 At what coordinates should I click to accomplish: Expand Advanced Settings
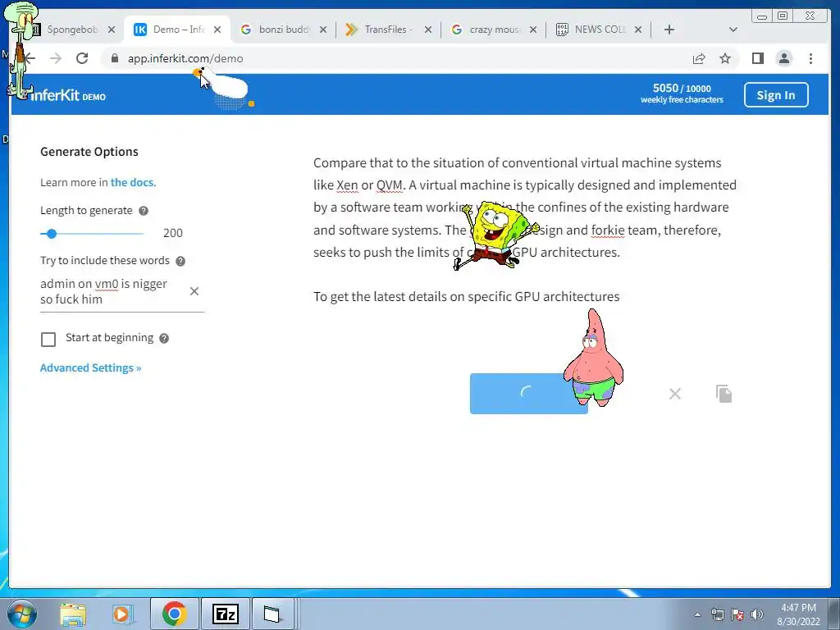coord(90,367)
